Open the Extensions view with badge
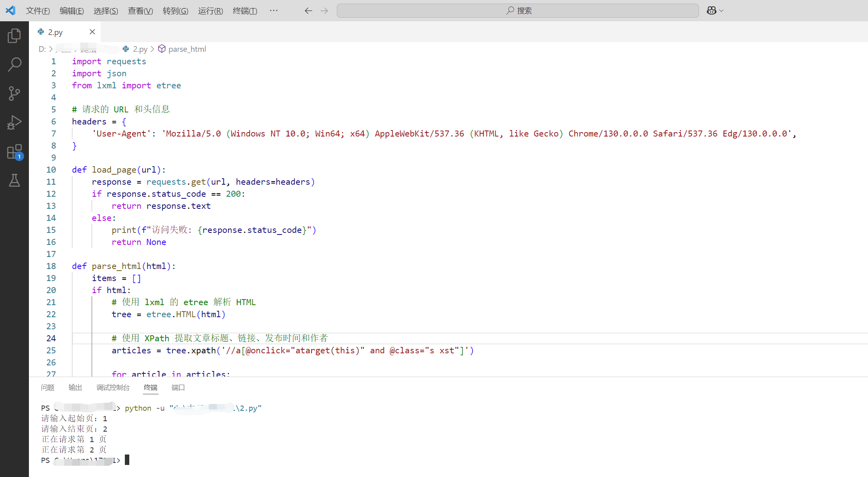868x477 pixels. [14, 152]
